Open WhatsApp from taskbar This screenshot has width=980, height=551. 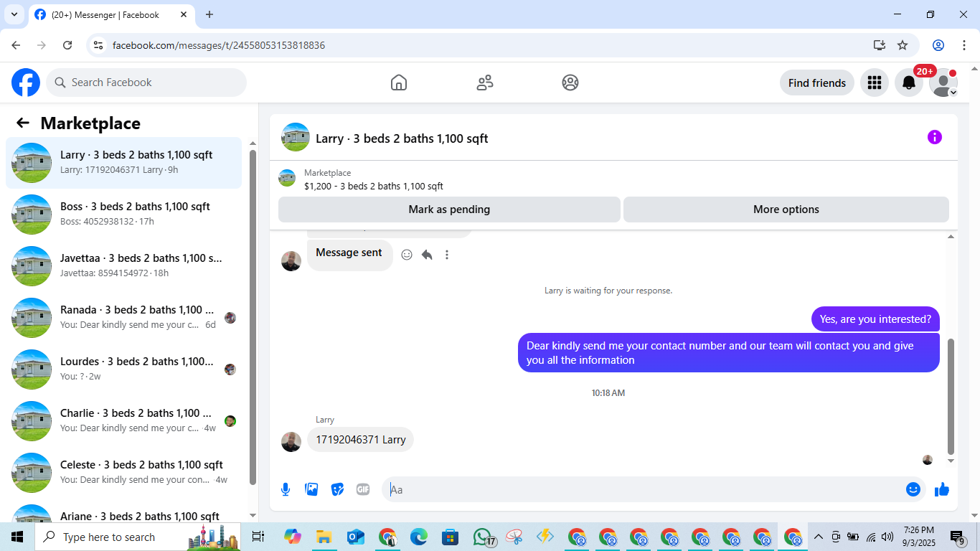483,537
